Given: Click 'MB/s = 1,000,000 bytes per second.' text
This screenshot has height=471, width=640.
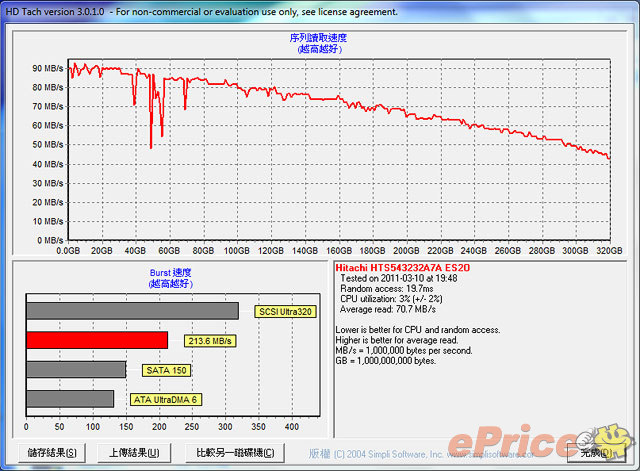Looking at the screenshot, I should click(x=404, y=351).
